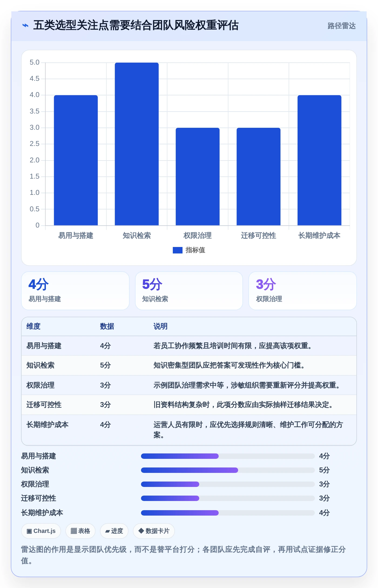Click the 迁移可控性 bar in chart
378x588 pixels.
pyautogui.click(x=258, y=176)
